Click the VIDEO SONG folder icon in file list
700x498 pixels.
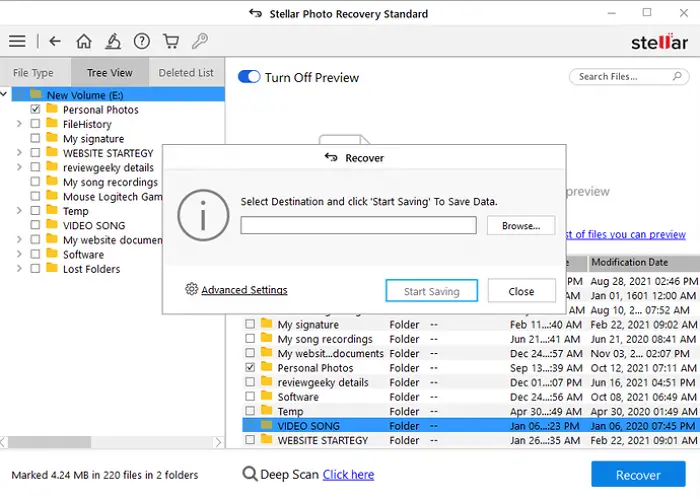click(267, 425)
